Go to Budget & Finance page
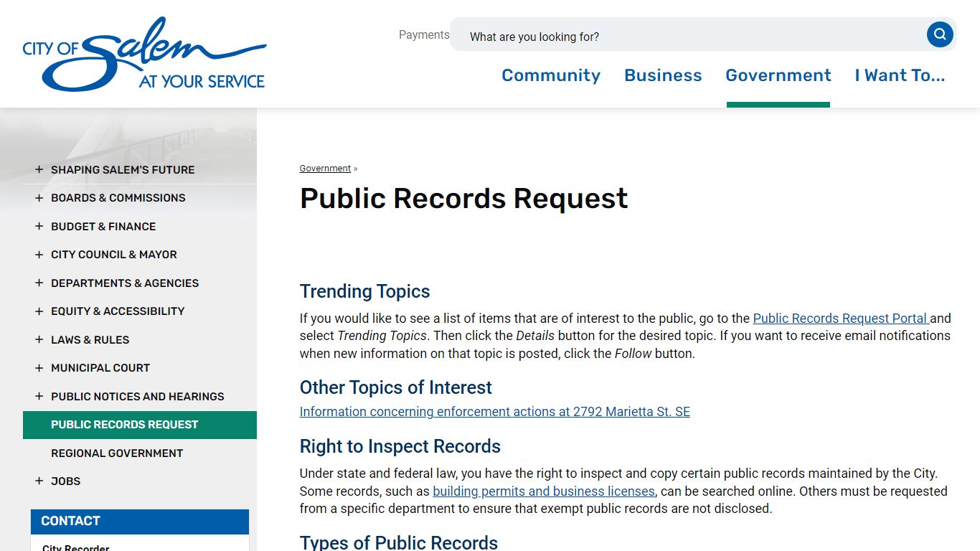 pyautogui.click(x=103, y=227)
